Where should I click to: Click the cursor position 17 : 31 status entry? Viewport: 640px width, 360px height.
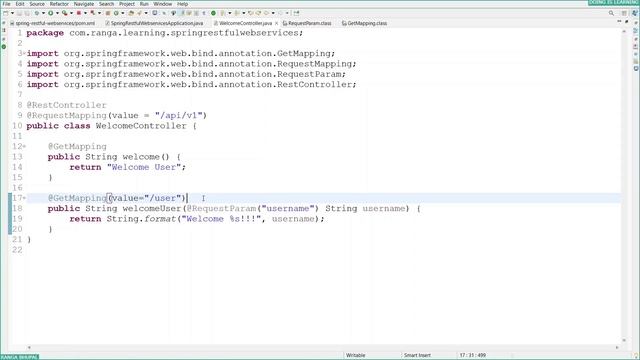473,355
